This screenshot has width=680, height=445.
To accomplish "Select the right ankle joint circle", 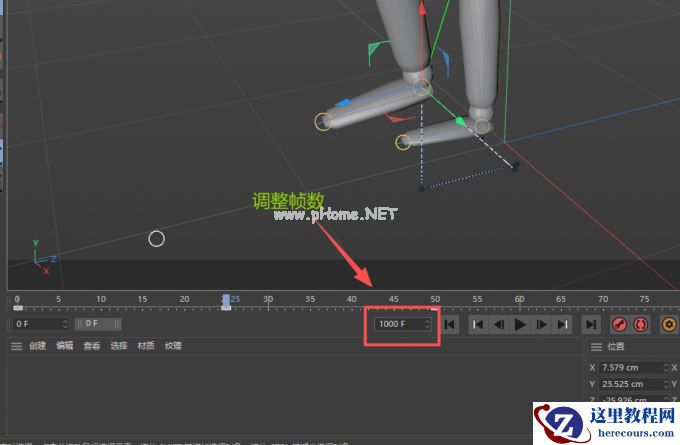I will tap(482, 126).
